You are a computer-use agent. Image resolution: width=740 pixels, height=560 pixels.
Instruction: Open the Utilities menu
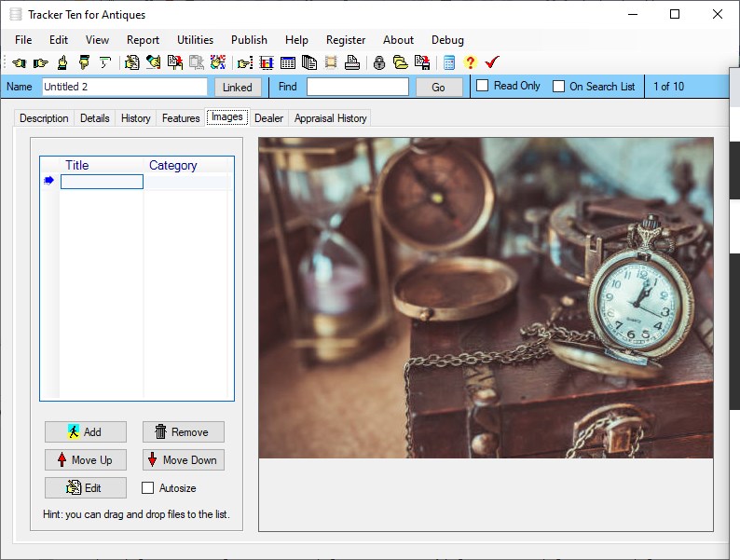click(196, 40)
